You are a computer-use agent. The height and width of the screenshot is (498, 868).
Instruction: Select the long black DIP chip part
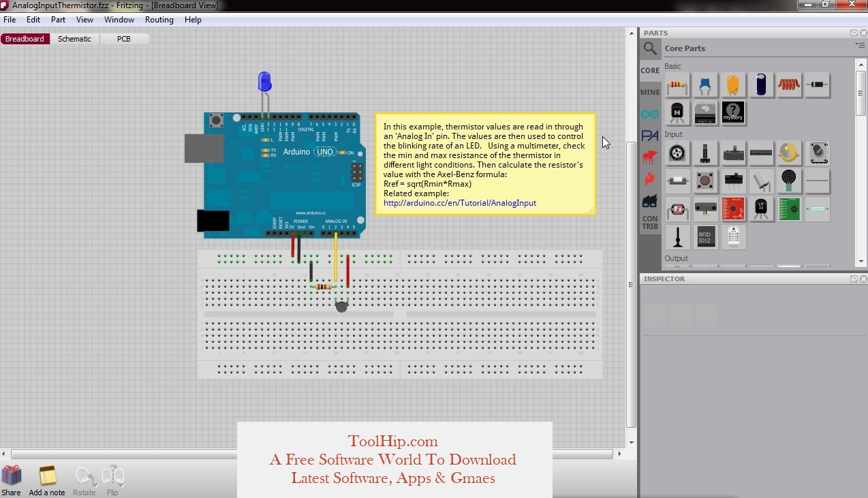coord(761,153)
